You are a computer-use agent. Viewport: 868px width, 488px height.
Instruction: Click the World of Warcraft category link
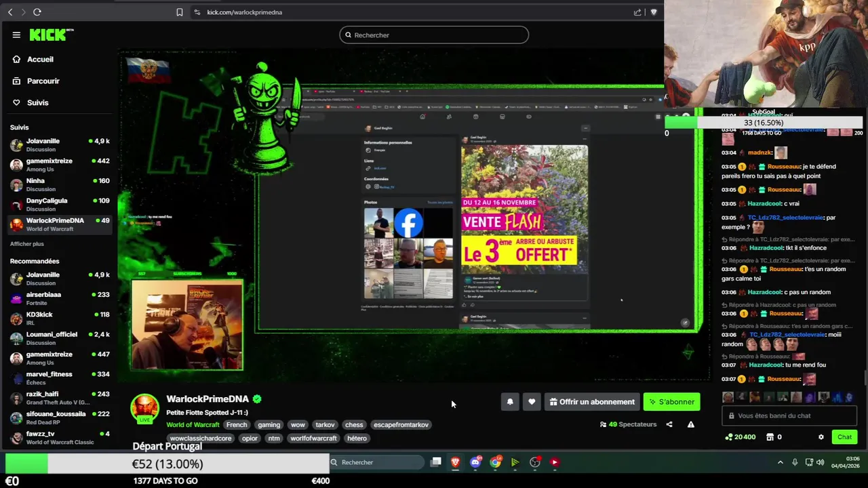tap(193, 425)
